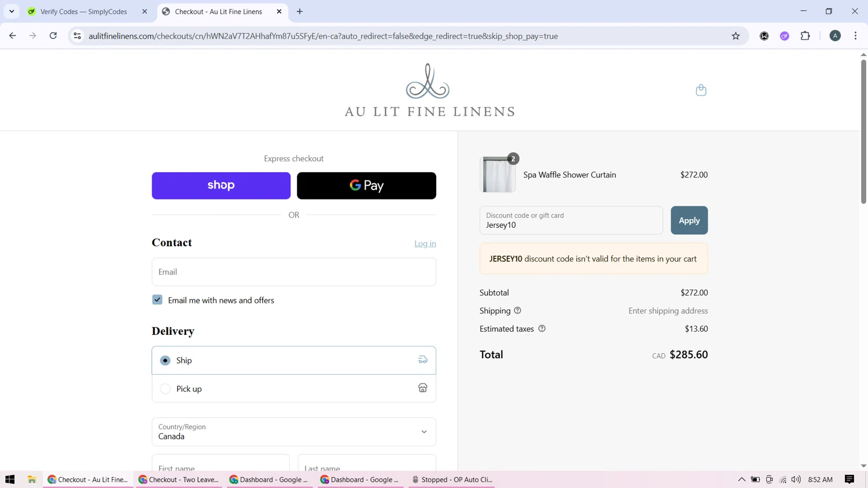
Task: Select the Pick up delivery option
Action: (x=293, y=389)
